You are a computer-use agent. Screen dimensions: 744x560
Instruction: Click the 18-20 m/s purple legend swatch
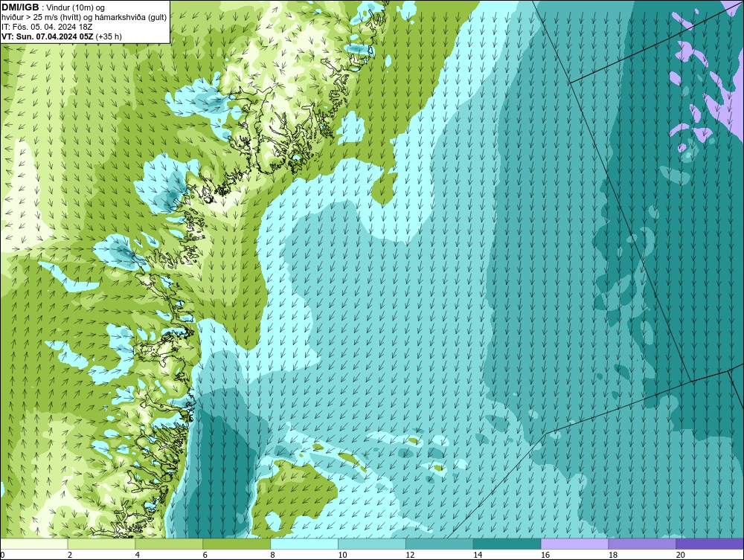click(x=643, y=544)
